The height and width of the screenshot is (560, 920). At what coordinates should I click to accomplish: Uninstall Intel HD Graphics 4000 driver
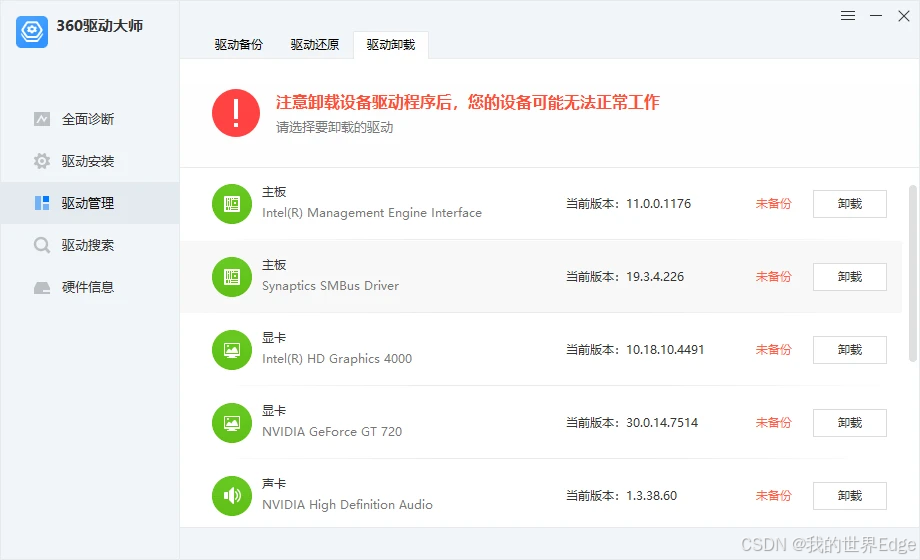click(850, 350)
